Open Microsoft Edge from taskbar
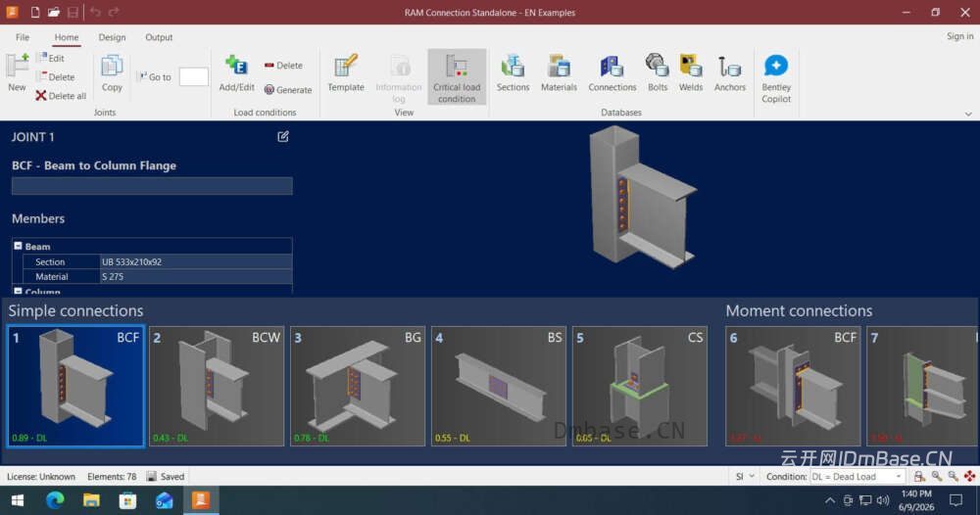This screenshot has height=515, width=980. pos(55,500)
